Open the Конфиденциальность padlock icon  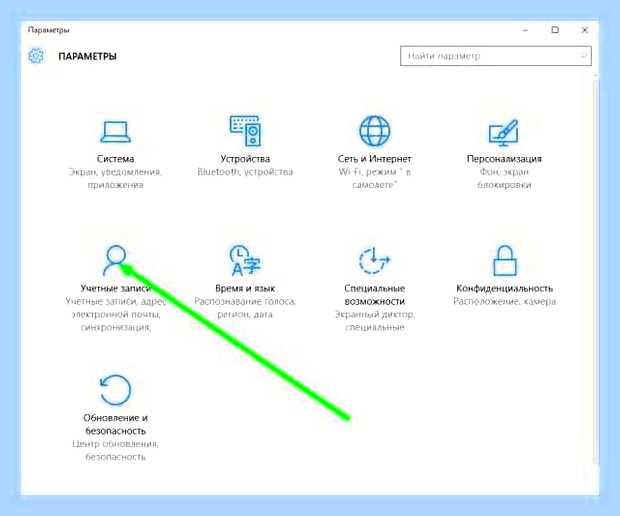(505, 260)
